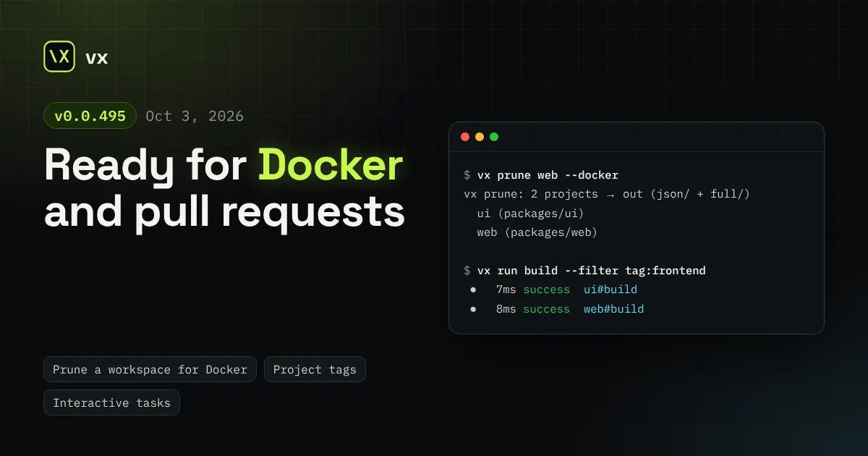Click the success status beside web#build
Screen dimensions: 868x456
[x=547, y=309]
